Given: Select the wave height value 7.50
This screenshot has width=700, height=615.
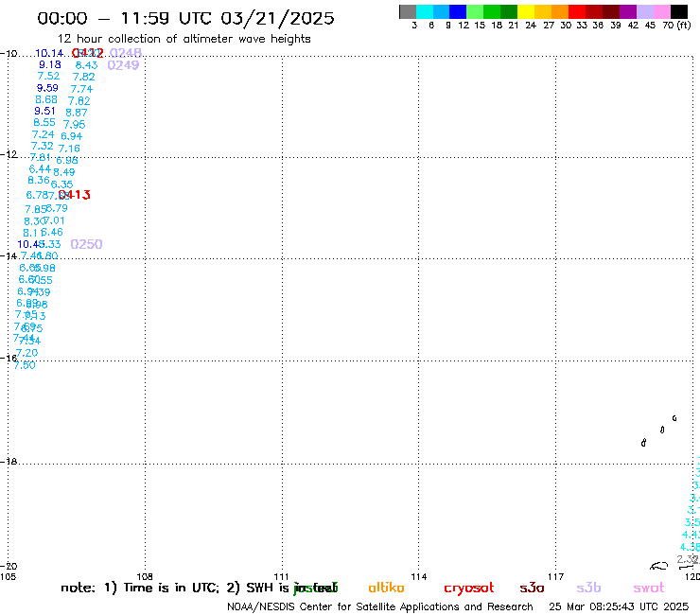Looking at the screenshot, I should 25,365.
